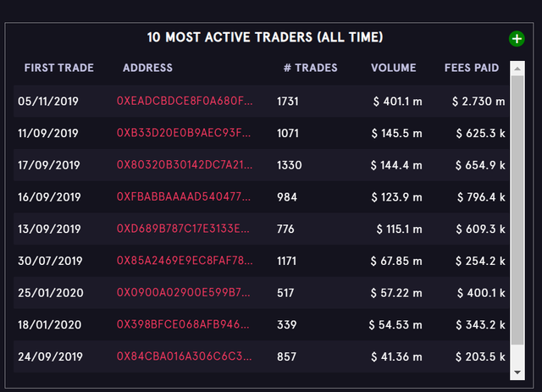Sort by the First Trade column header
Screen dimensions: 542x392
[x=59, y=68]
